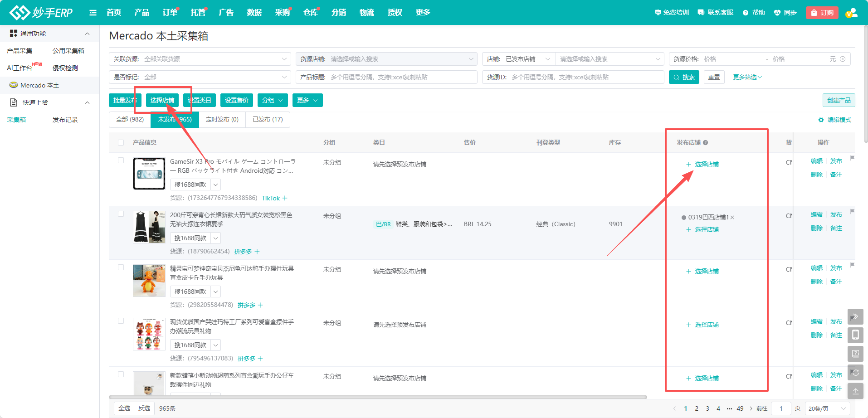Click the 产品标题 input field
The width and height of the screenshot is (868, 418).
pyautogui.click(x=385, y=77)
